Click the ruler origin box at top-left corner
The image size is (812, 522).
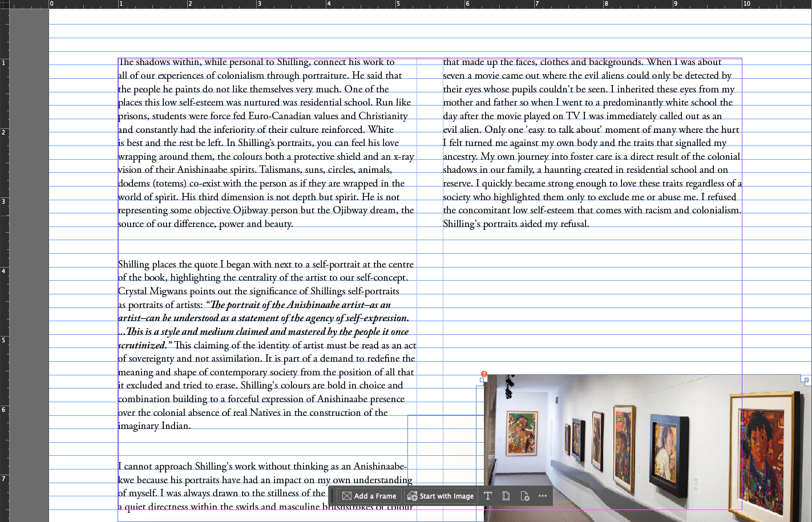point(4,4)
